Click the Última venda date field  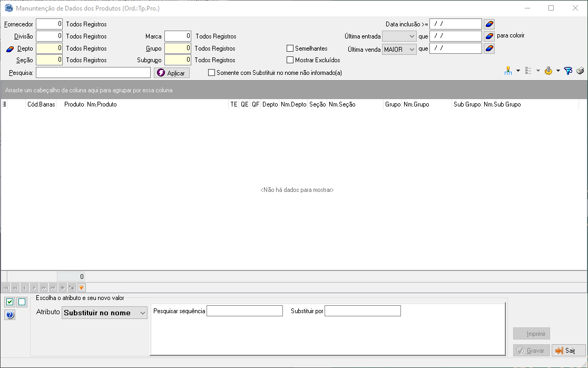(456, 49)
